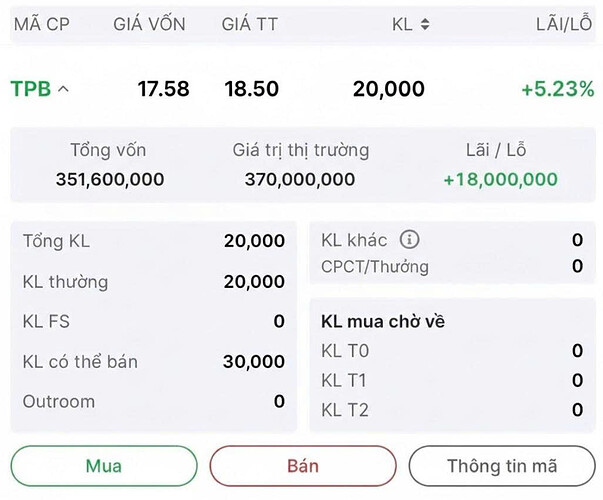Tap the market price 18.50
The width and height of the screenshot is (603, 500).
251,89
